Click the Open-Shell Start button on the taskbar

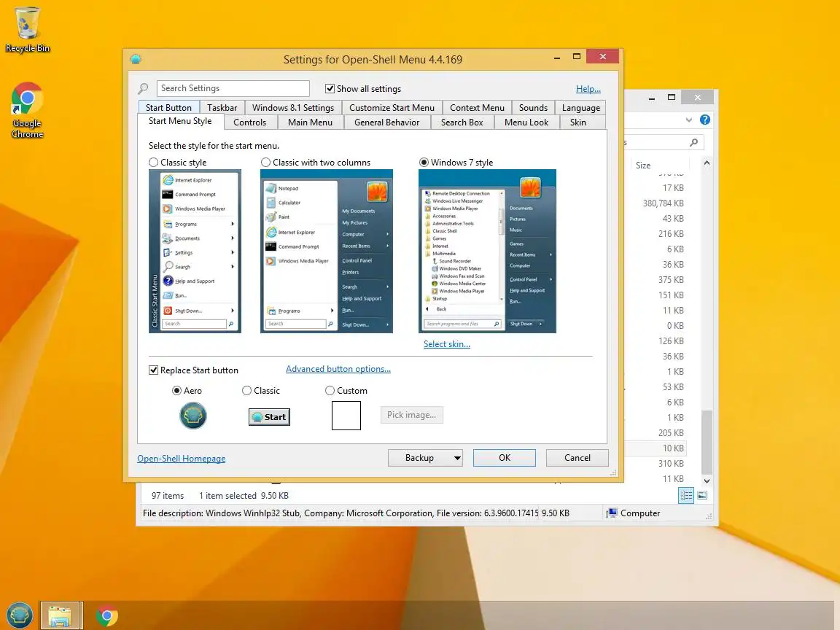tap(19, 615)
